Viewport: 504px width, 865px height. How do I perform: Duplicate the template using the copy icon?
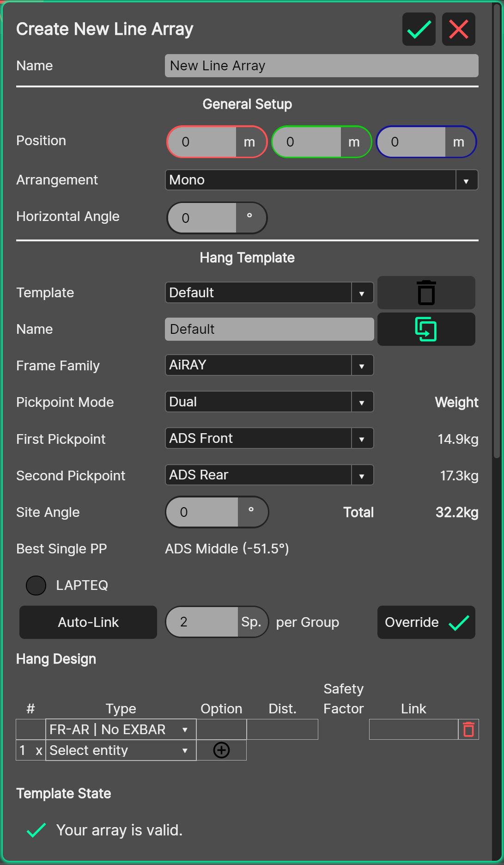click(x=426, y=329)
